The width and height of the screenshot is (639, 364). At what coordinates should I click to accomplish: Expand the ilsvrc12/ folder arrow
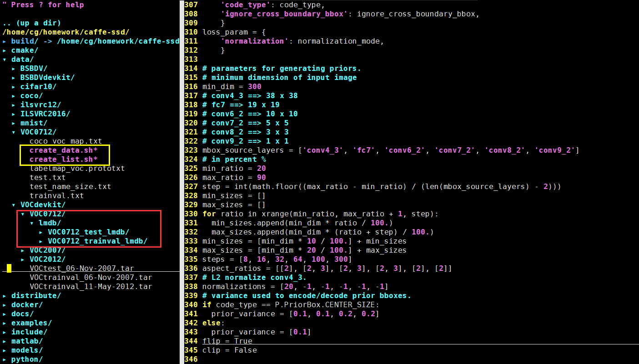(x=14, y=105)
